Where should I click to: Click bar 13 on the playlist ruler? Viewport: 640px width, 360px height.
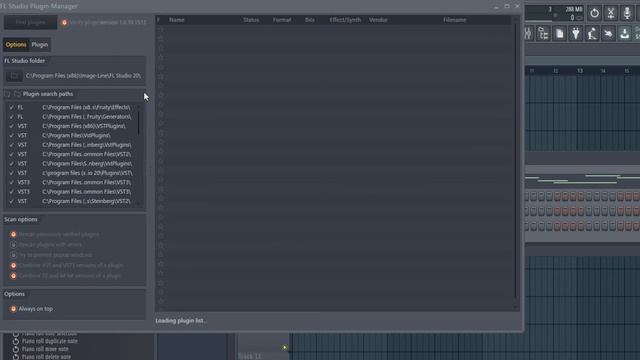point(580,71)
